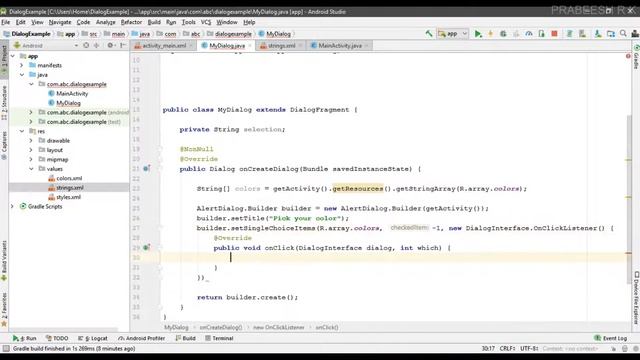Attach debugger to Android process icon

pyautogui.click(x=542, y=34)
